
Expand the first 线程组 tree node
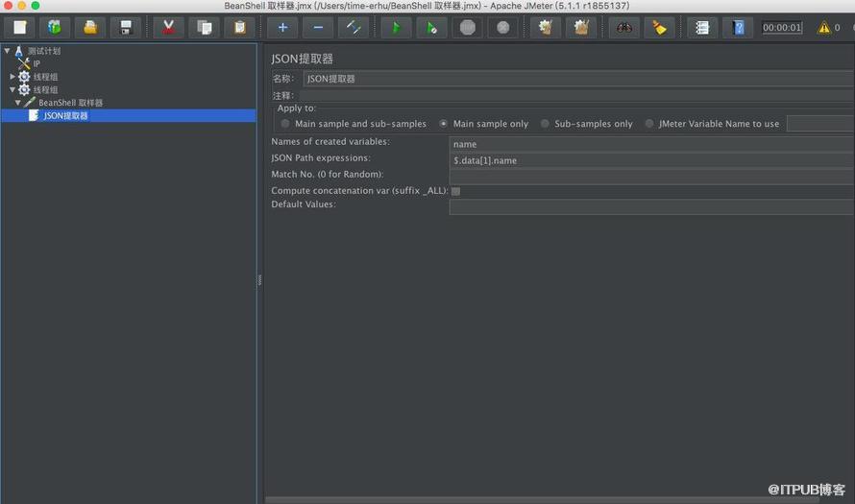point(12,77)
